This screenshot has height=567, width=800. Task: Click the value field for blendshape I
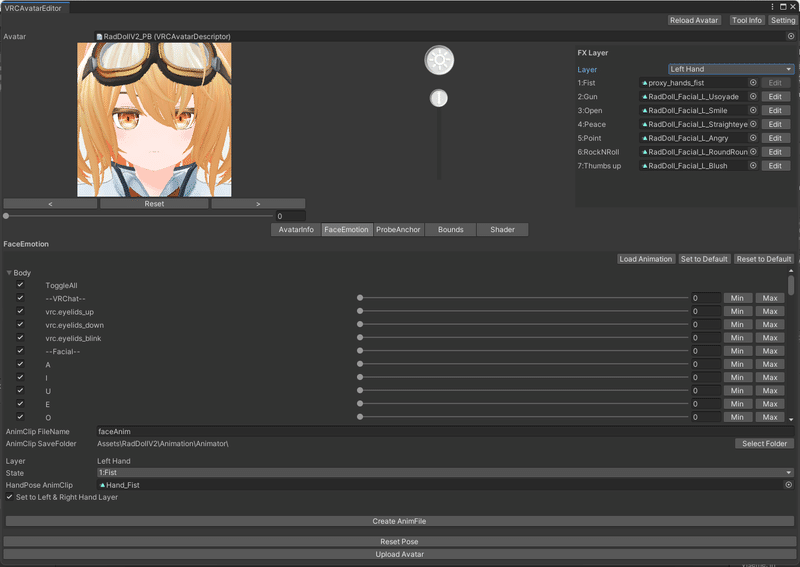706,378
